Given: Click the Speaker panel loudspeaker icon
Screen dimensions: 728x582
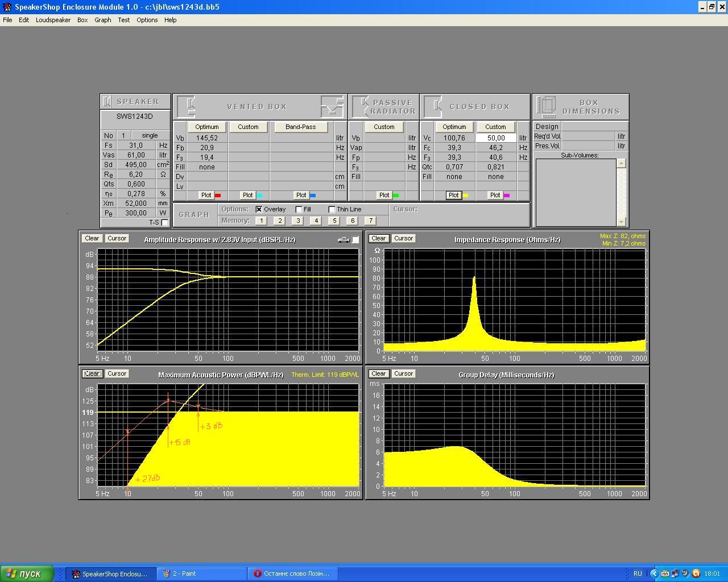Looking at the screenshot, I should pyautogui.click(x=107, y=102).
